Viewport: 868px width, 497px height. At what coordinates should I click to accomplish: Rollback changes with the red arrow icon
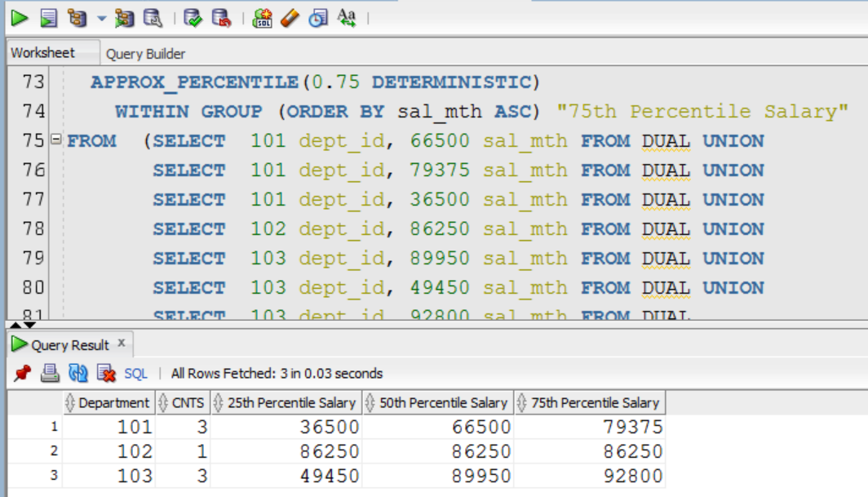point(221,18)
